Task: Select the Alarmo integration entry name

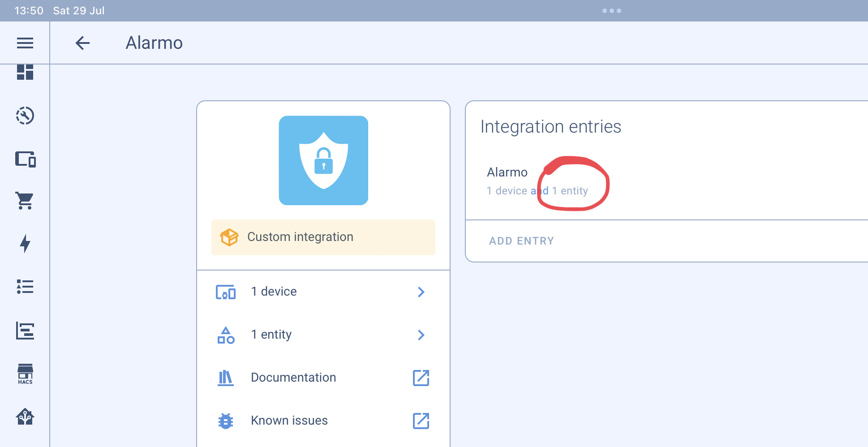Action: point(507,172)
